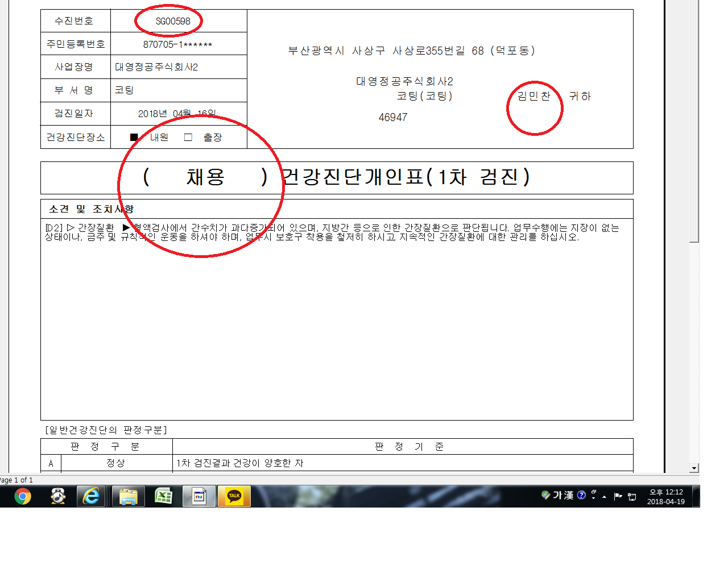The height and width of the screenshot is (582, 728).
Task: Toggle the 내원 filled checkbox
Action: click(x=134, y=137)
